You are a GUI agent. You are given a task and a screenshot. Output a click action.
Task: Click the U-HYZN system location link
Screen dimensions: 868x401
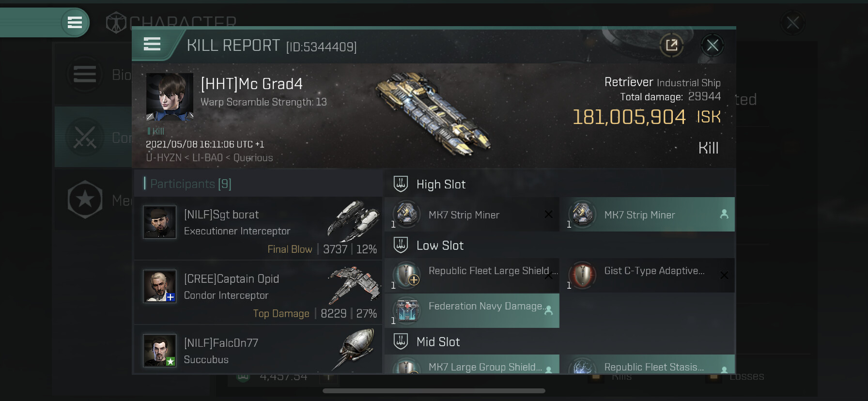point(163,158)
